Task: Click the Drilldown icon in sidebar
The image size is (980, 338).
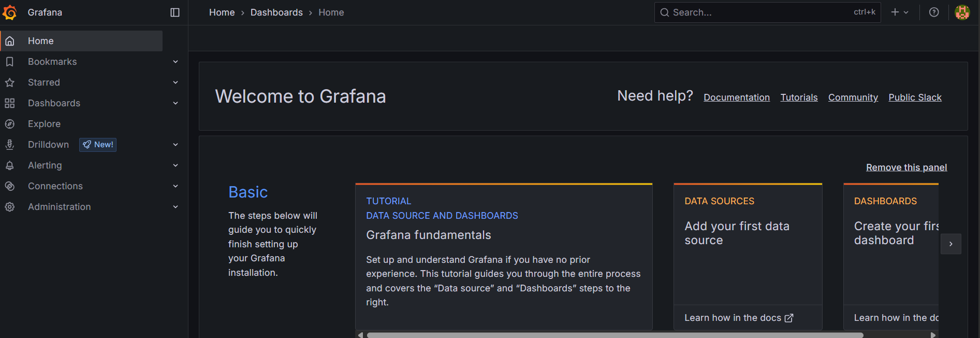Action: [x=10, y=145]
